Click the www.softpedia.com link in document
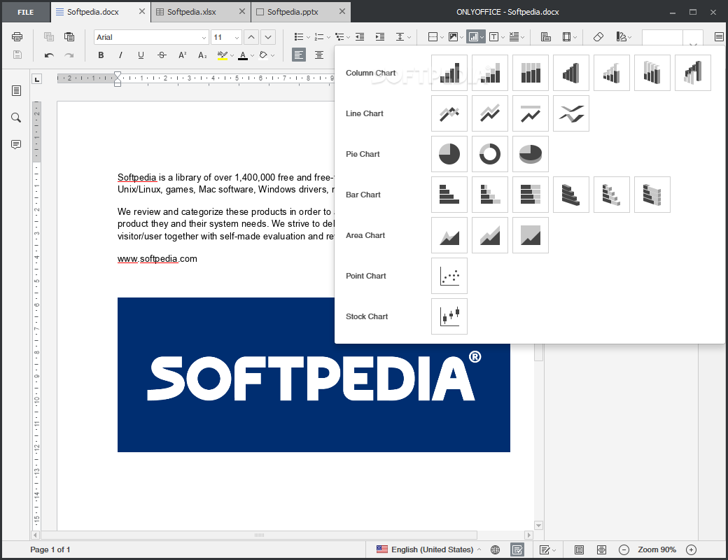Screen dimensions: 728x560 click(157, 258)
